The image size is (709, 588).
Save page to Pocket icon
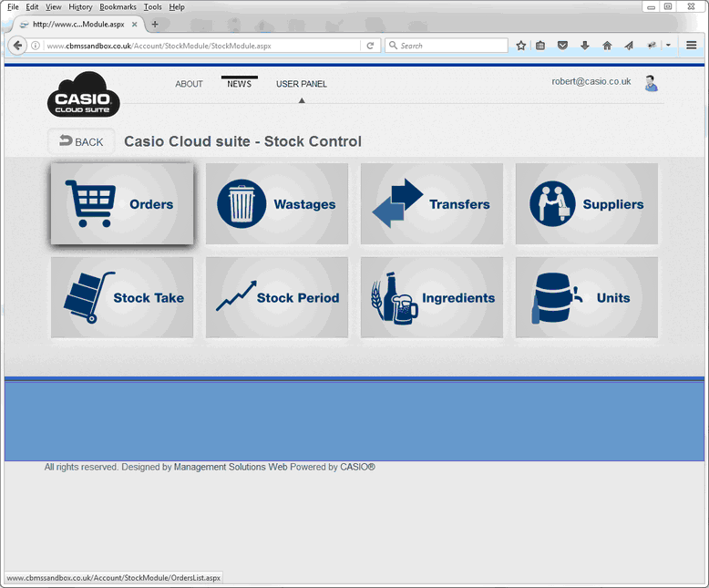(562, 46)
